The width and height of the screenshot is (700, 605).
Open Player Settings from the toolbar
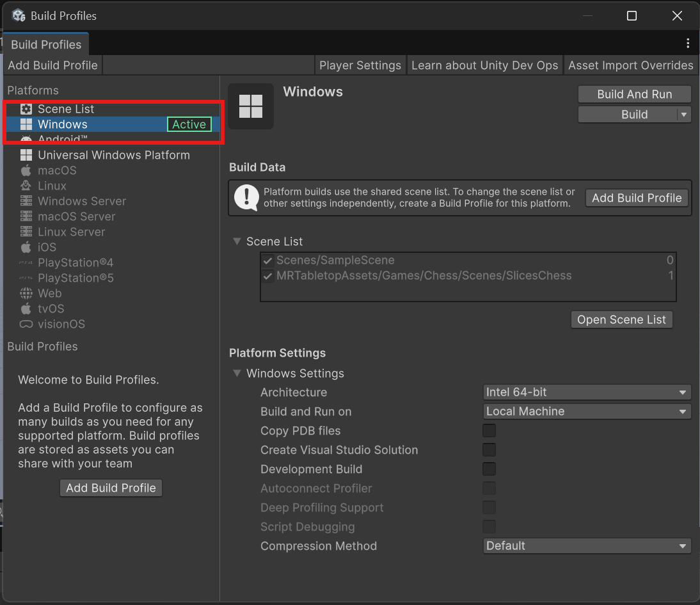360,65
